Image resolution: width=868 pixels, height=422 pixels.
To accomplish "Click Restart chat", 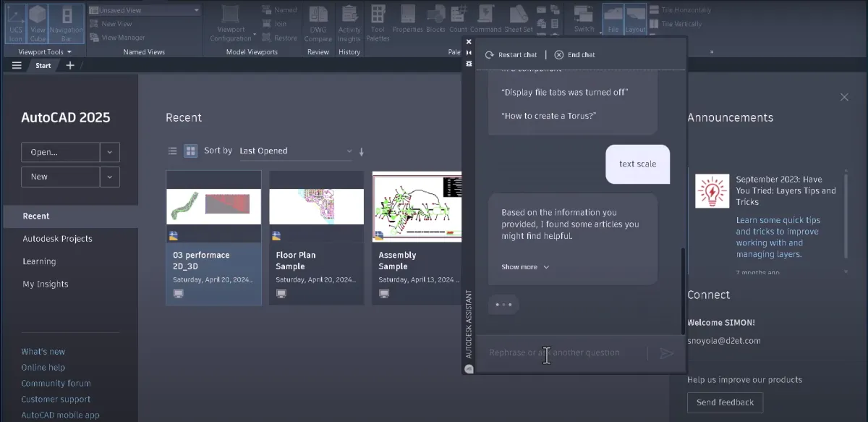I will [x=511, y=55].
